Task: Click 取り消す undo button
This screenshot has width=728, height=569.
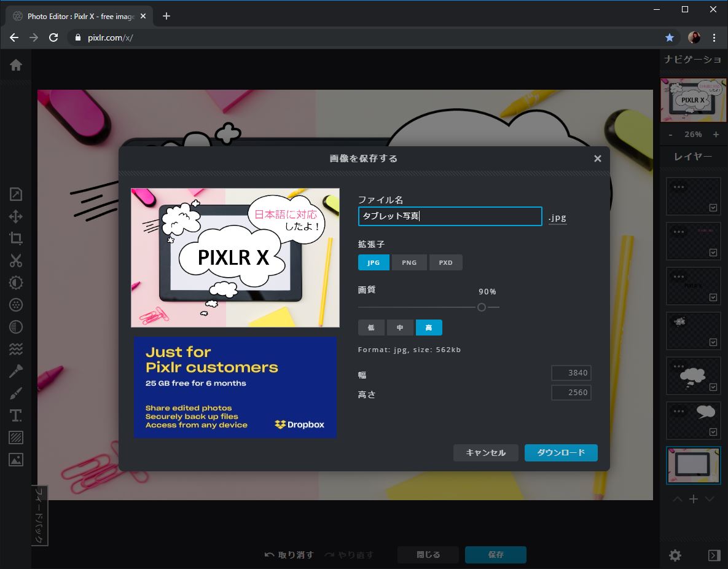Action: [x=289, y=555]
